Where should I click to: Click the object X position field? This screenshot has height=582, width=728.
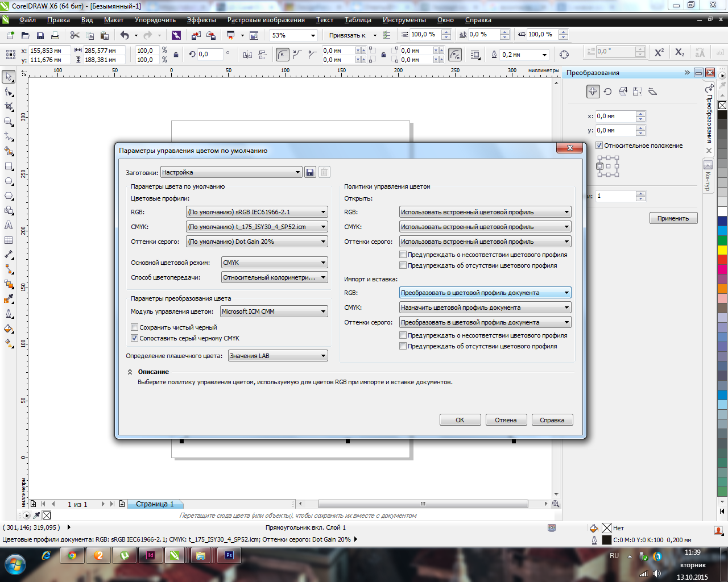point(50,51)
